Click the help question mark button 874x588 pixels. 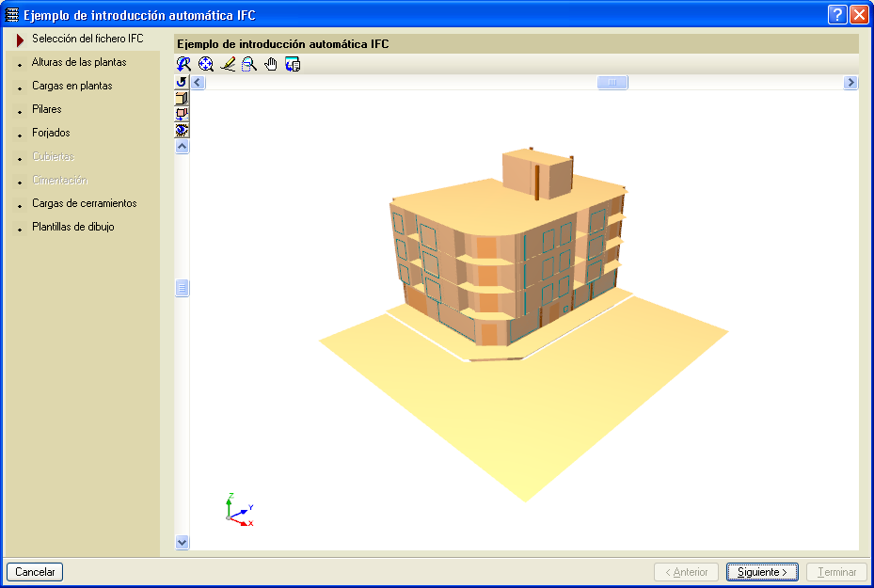click(837, 14)
